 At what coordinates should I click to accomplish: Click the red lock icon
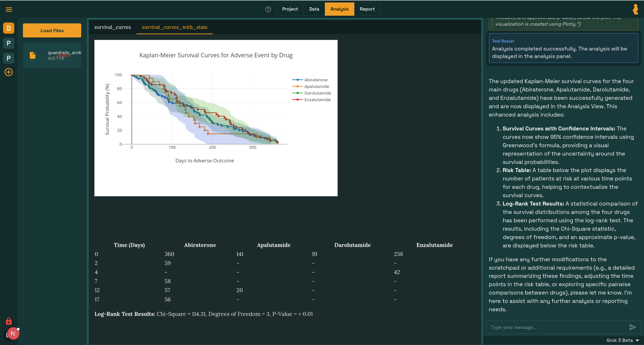[9, 321]
